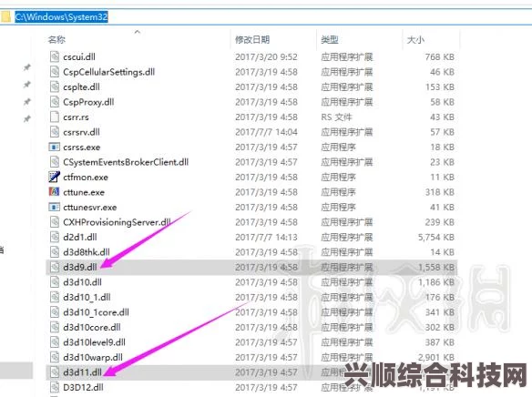Click the 应用程序 type of ctfmon.exe
The image size is (532, 397).
(338, 177)
